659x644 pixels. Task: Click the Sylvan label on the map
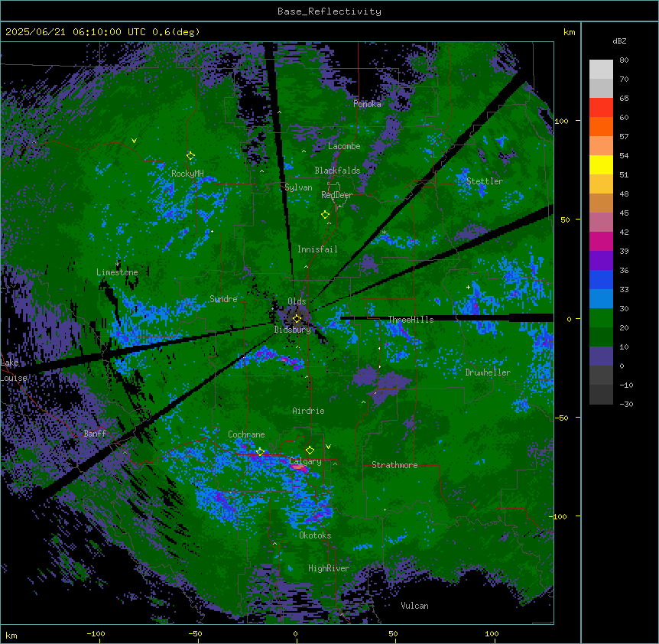click(298, 187)
